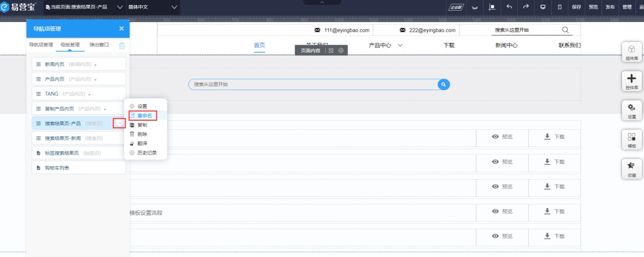The width and height of the screenshot is (644, 257).
Task: Open the 收藏 favorites panel
Action: pyautogui.click(x=632, y=169)
